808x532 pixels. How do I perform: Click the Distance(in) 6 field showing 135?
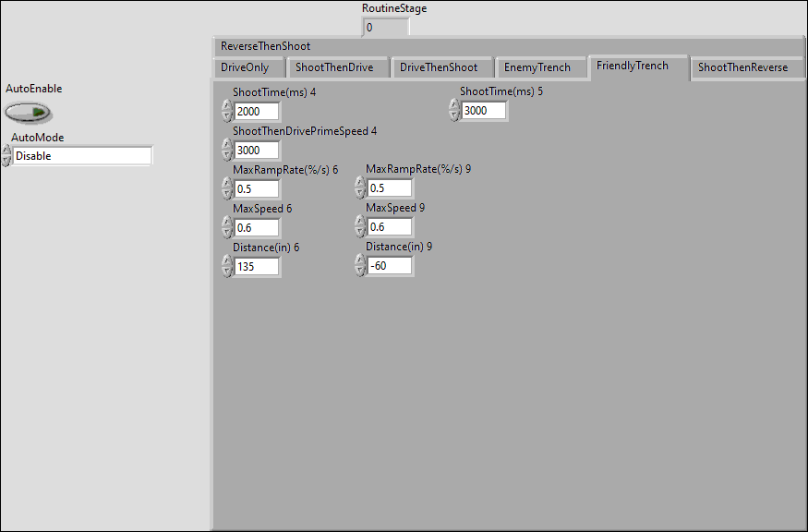tap(256, 266)
